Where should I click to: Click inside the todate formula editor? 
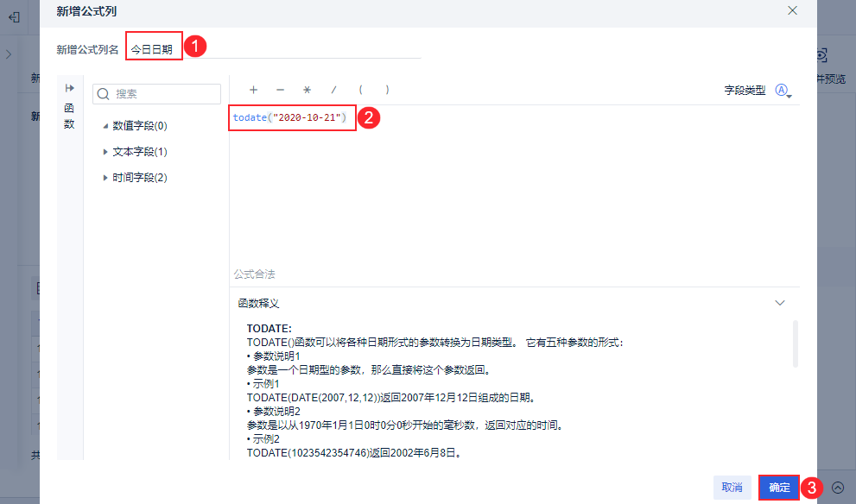514,186
